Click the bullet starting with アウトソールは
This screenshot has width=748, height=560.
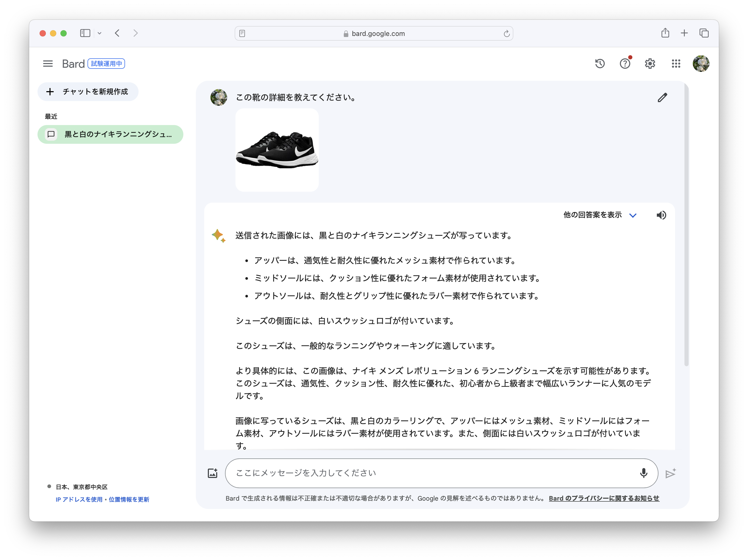coord(397,296)
